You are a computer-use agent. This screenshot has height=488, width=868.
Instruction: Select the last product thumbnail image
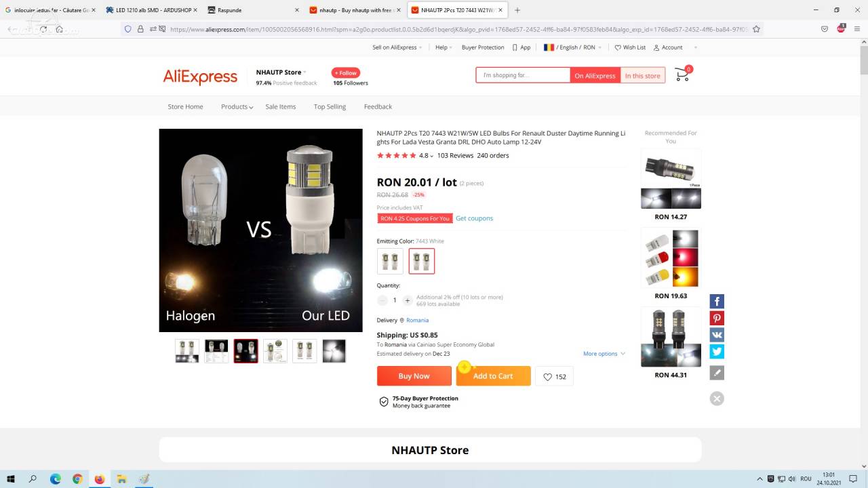pyautogui.click(x=334, y=351)
